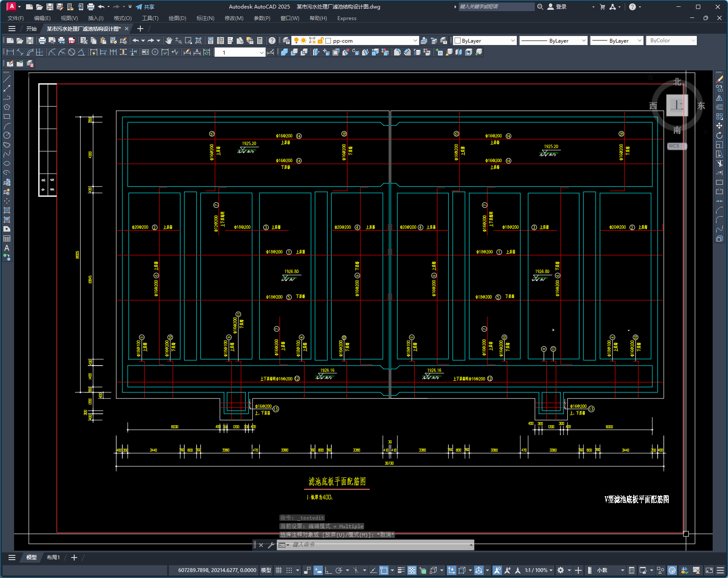Toggle polar tracking in status bar

click(339, 570)
